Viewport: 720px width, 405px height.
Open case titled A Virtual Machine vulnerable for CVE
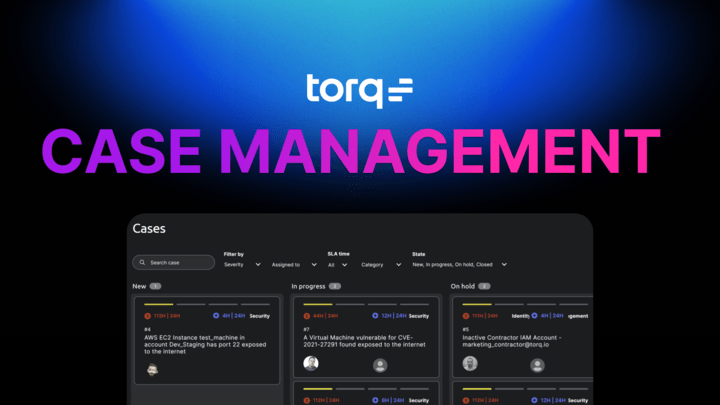[x=364, y=341]
